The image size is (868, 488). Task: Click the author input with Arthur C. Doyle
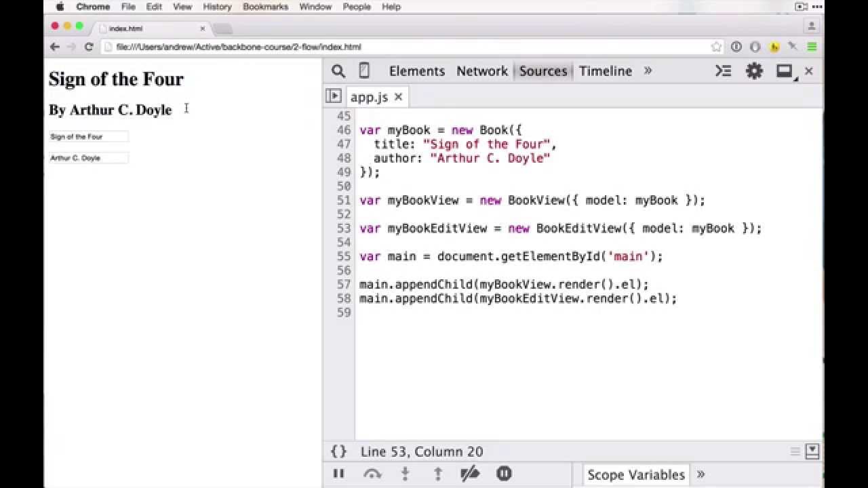pyautogui.click(x=88, y=158)
